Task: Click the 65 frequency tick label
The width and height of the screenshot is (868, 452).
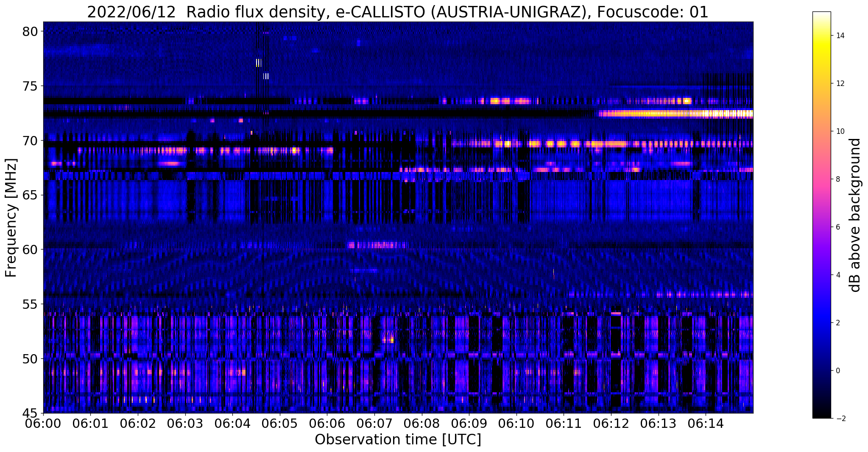Action: [x=31, y=195]
